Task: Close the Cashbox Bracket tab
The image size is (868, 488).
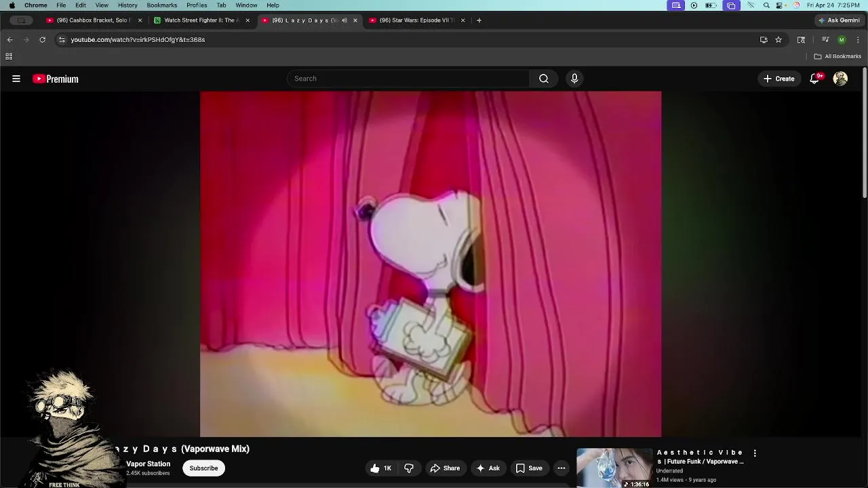Action: pyautogui.click(x=140, y=20)
